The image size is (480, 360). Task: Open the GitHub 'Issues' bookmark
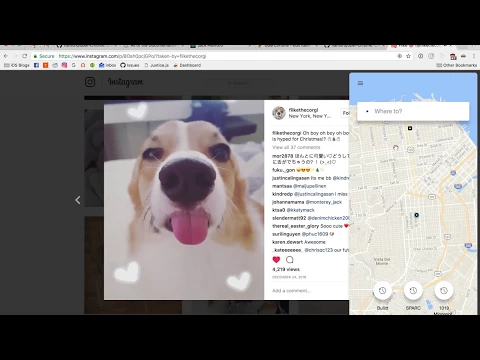click(x=130, y=65)
